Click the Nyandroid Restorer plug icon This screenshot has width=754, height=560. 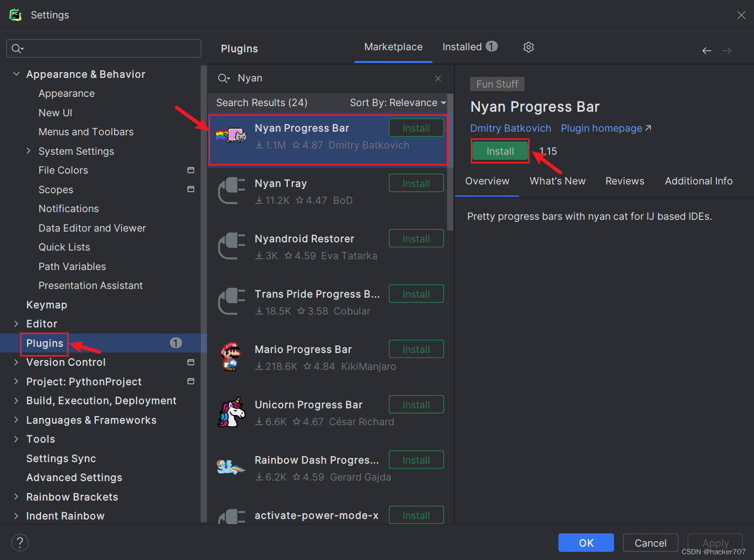[232, 245]
